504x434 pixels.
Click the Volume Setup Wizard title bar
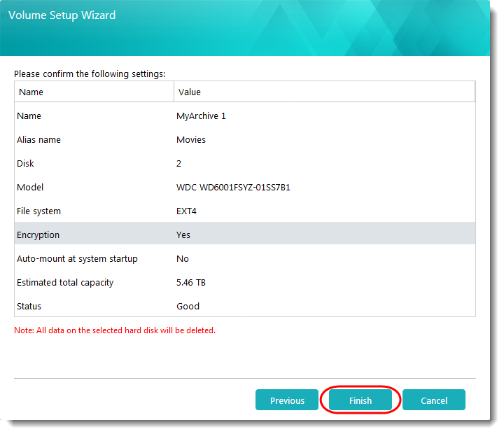(x=245, y=15)
